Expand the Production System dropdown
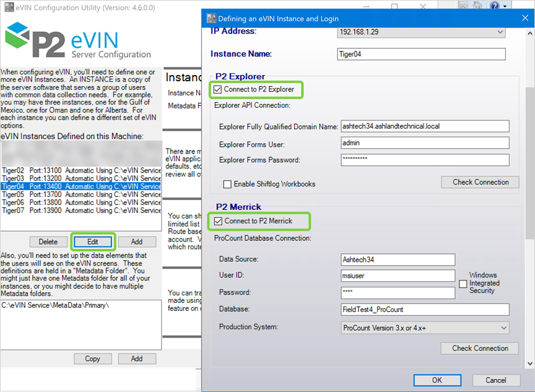 (503, 327)
